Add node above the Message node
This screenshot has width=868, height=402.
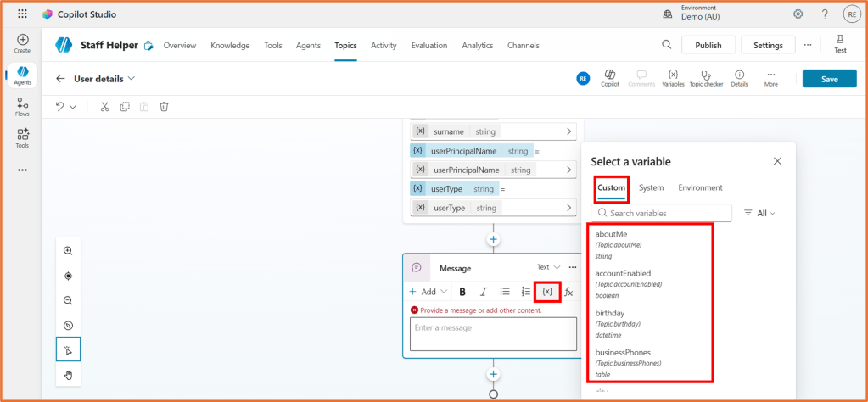tap(493, 239)
